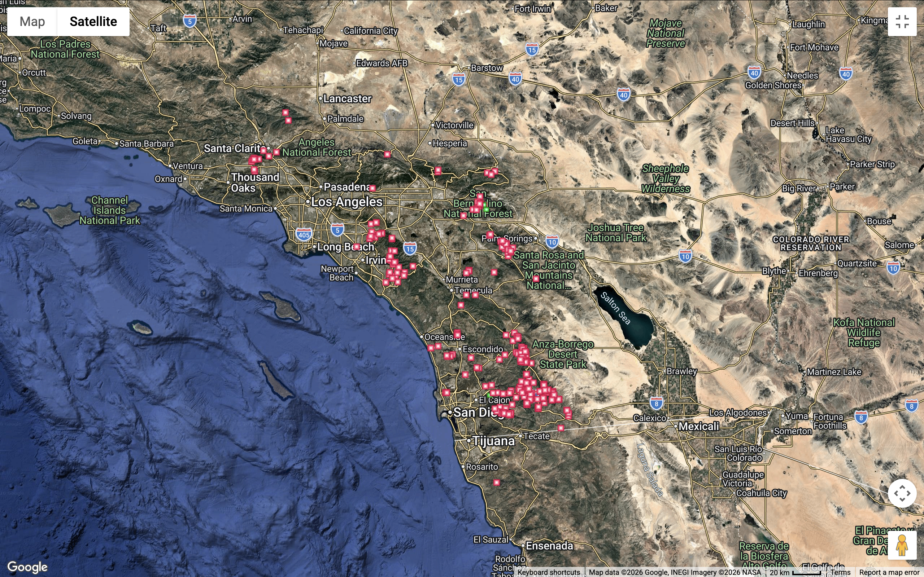The width and height of the screenshot is (924, 577).
Task: Click Report a map error
Action: tap(889, 572)
